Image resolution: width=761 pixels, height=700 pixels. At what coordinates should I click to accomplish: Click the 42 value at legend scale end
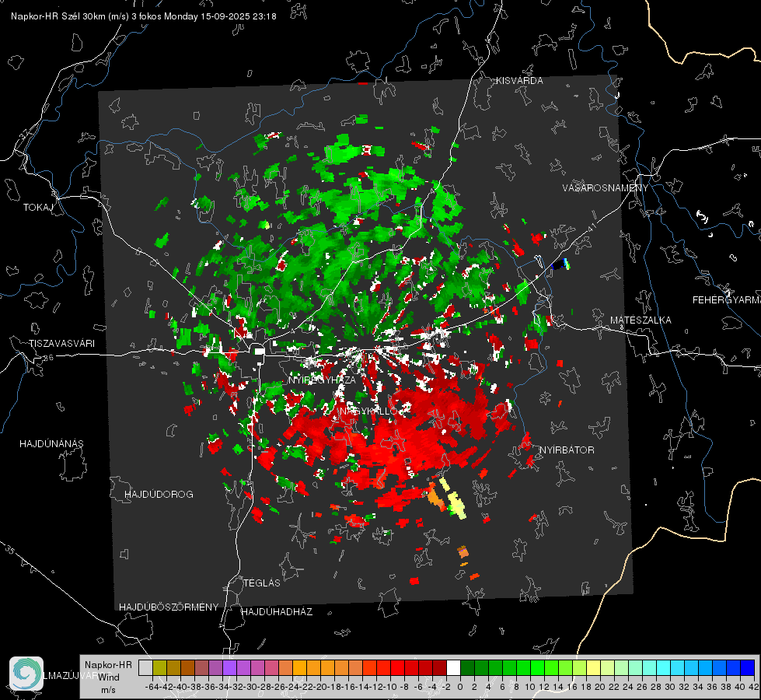[x=754, y=688]
